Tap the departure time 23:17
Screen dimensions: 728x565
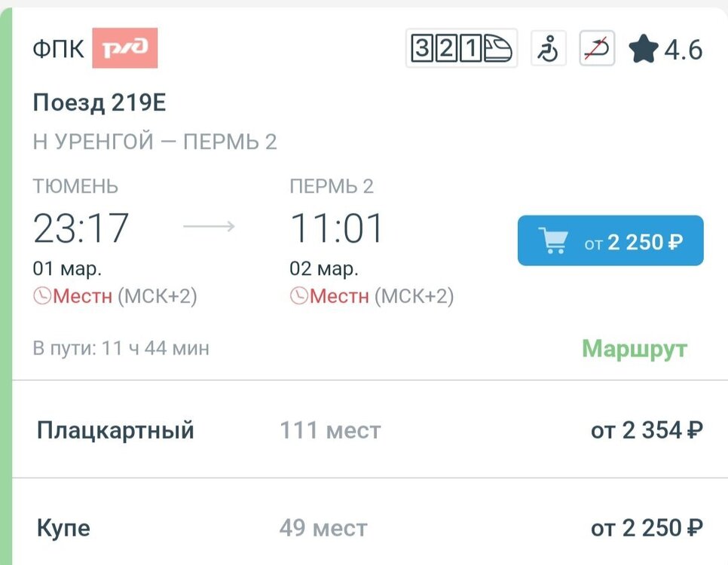[81, 228]
